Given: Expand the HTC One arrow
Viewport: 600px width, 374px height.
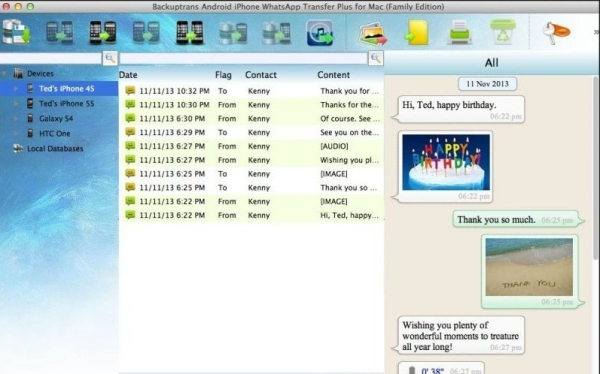Looking at the screenshot, I should pos(16,134).
